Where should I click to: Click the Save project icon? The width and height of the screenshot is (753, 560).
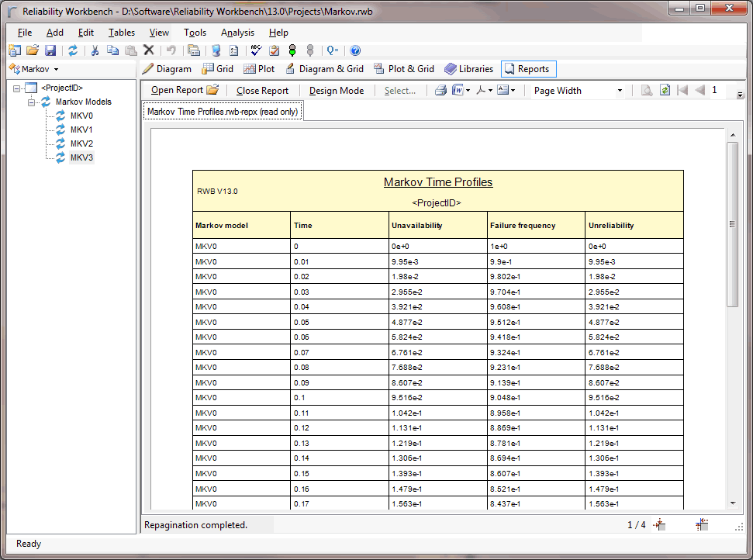coord(50,50)
